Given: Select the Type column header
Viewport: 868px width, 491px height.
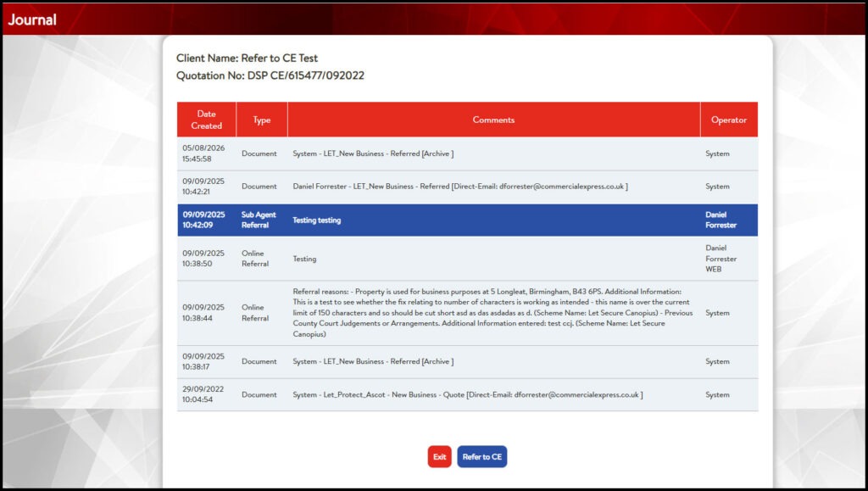Looking at the screenshot, I should tap(261, 120).
